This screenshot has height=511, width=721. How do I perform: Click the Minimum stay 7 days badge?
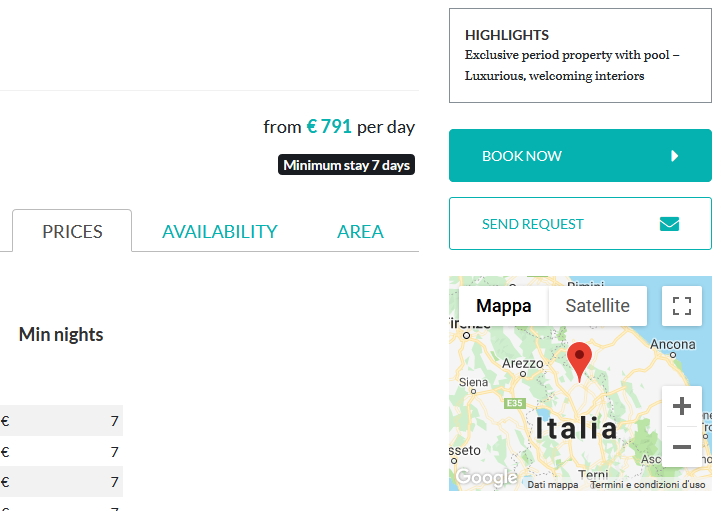pyautogui.click(x=346, y=165)
